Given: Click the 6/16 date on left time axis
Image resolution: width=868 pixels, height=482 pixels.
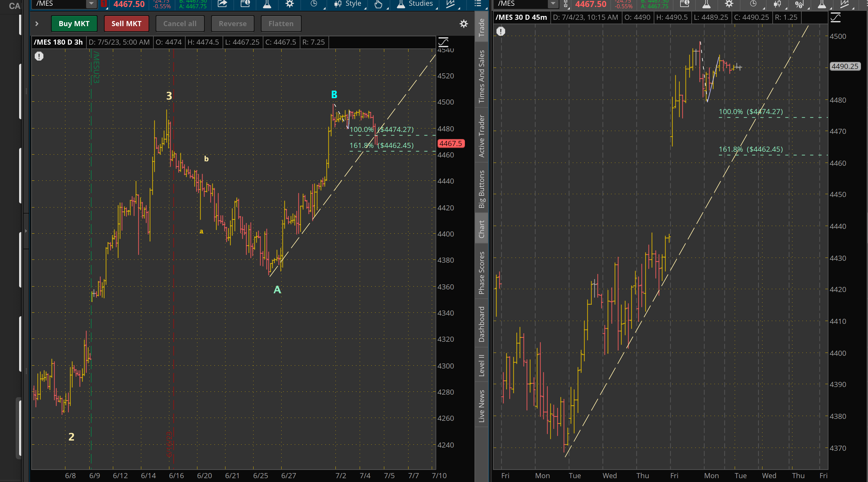Looking at the screenshot, I should (x=176, y=476).
